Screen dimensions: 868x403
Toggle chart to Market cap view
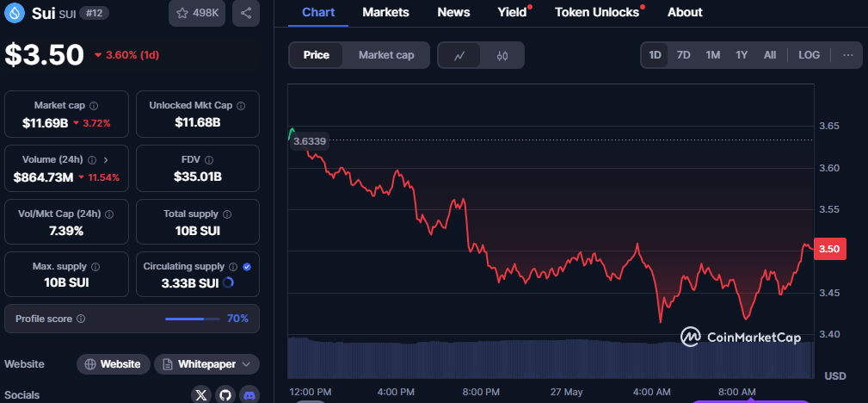[386, 55]
